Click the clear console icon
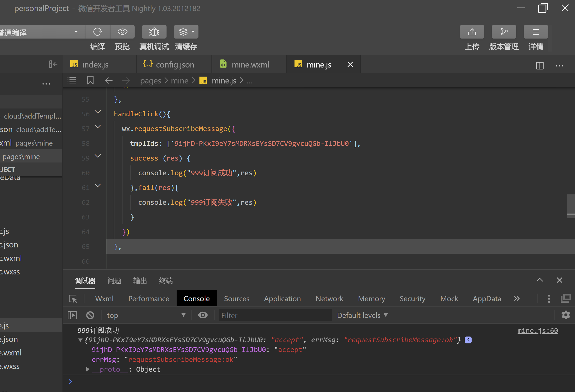Screen dimensions: 575x392 tap(90, 315)
